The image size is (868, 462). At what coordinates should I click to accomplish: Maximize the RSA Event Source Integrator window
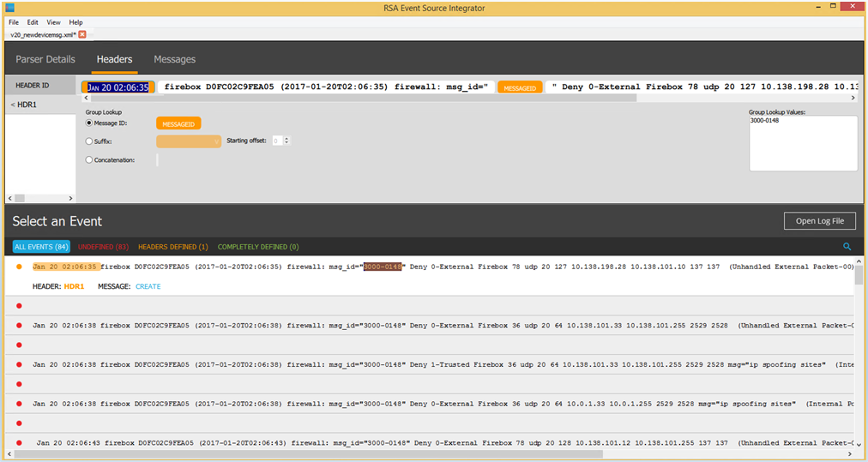pyautogui.click(x=833, y=6)
